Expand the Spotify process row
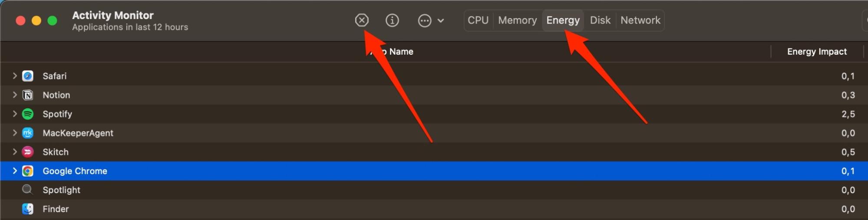The height and width of the screenshot is (220, 868). coord(15,114)
